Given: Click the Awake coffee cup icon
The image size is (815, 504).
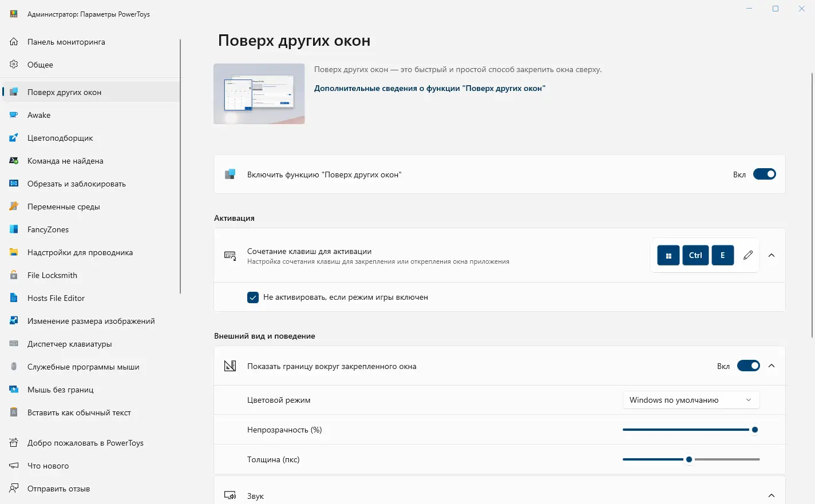Looking at the screenshot, I should (x=14, y=115).
